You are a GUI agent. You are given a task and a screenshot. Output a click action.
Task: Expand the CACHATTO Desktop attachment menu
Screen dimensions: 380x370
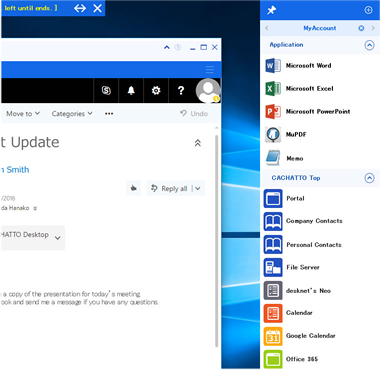[x=58, y=238]
